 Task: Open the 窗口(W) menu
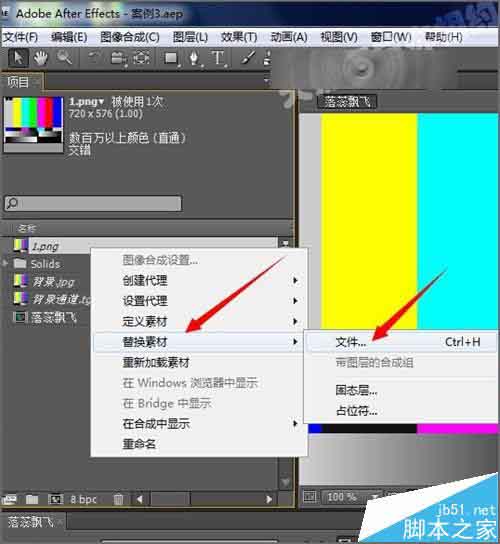(391, 37)
